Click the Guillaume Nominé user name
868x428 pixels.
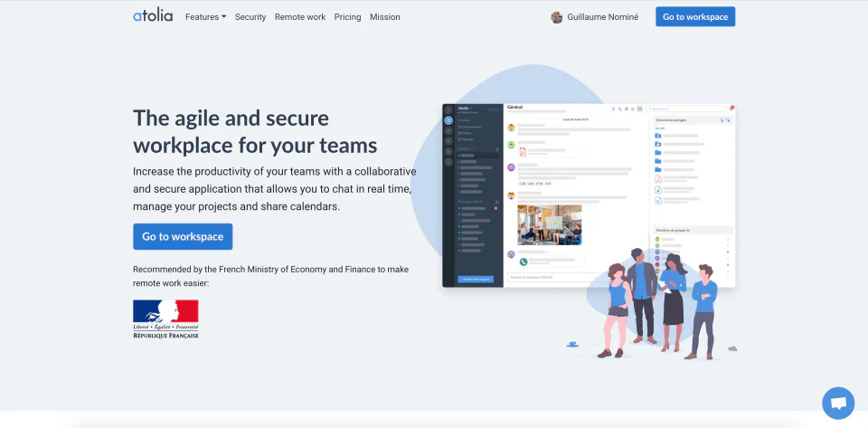point(603,17)
